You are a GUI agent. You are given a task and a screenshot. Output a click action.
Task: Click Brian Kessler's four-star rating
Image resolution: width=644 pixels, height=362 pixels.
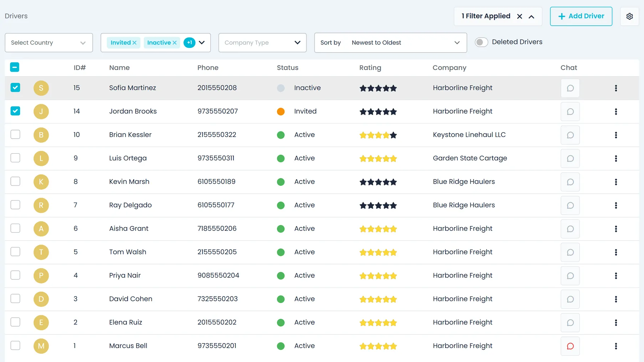click(378, 135)
